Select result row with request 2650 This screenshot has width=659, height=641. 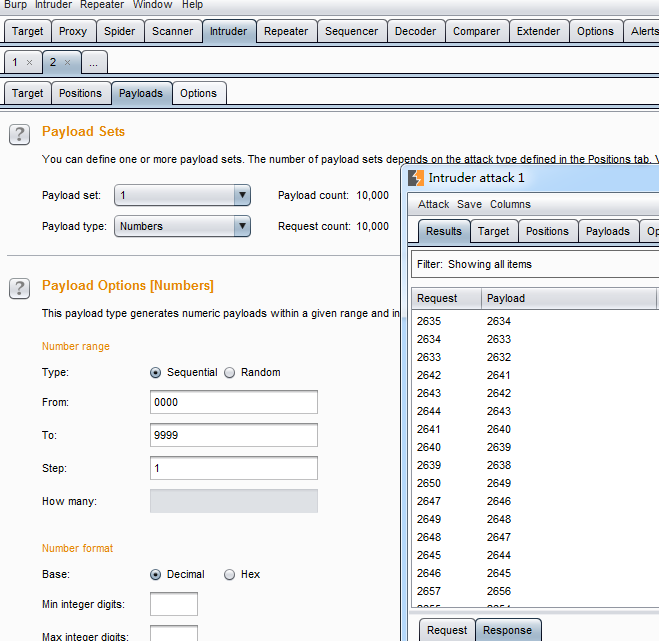(535, 483)
